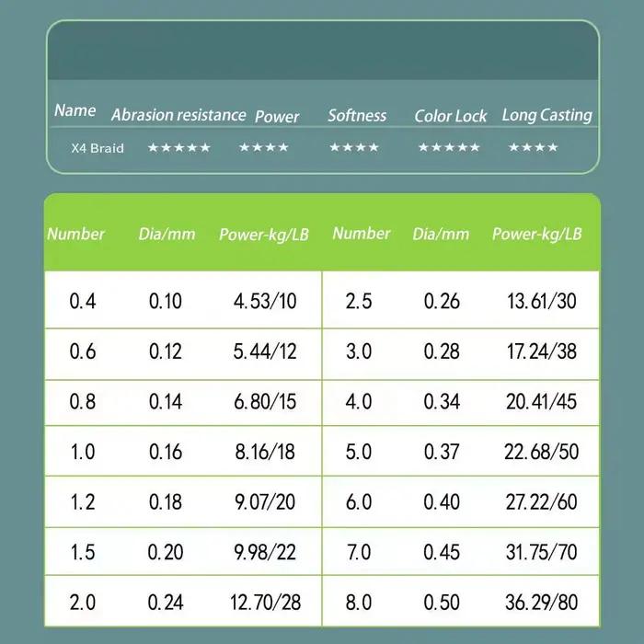Click the Abrasion resistance column header

click(x=178, y=115)
